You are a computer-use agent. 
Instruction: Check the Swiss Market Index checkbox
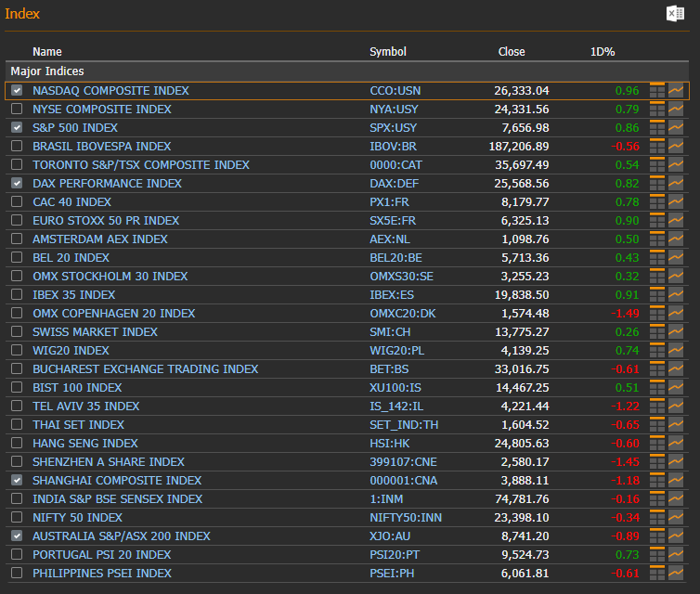click(x=17, y=331)
